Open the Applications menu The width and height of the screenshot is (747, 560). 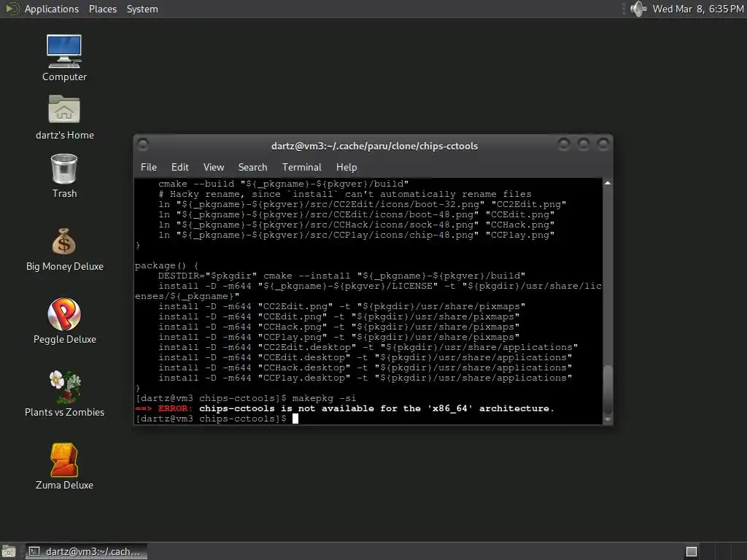tap(52, 9)
